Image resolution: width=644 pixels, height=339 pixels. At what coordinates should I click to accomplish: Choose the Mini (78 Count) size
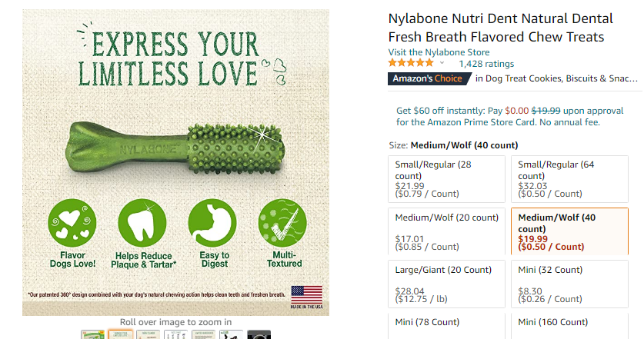[446, 324]
